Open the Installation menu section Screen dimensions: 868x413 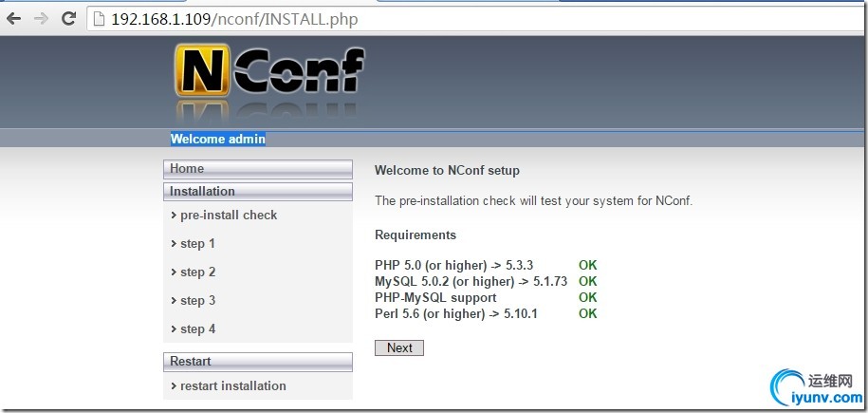[x=258, y=192]
